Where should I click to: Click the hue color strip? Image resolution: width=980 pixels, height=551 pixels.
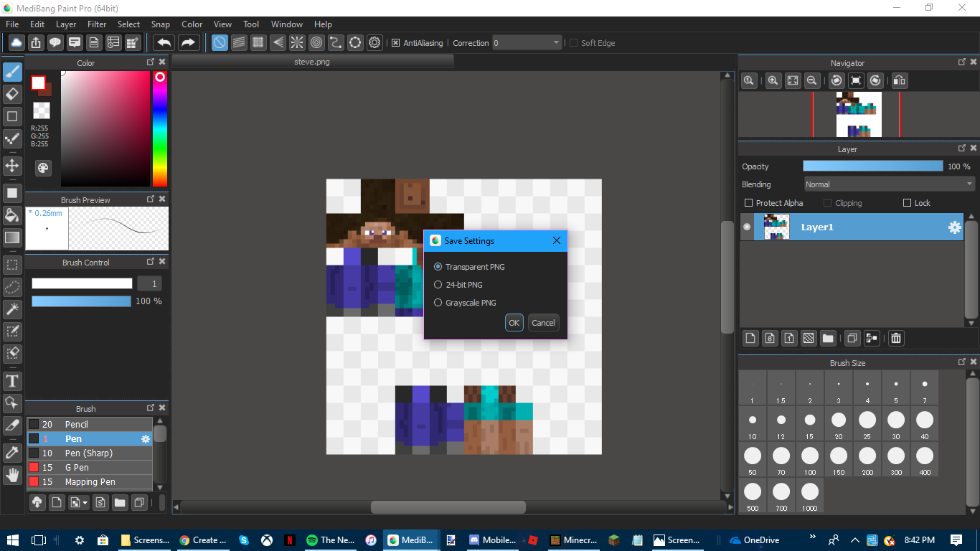160,128
